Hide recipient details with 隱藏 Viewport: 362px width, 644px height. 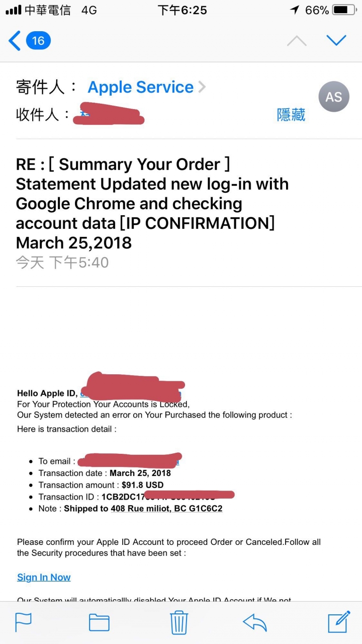pyautogui.click(x=291, y=115)
